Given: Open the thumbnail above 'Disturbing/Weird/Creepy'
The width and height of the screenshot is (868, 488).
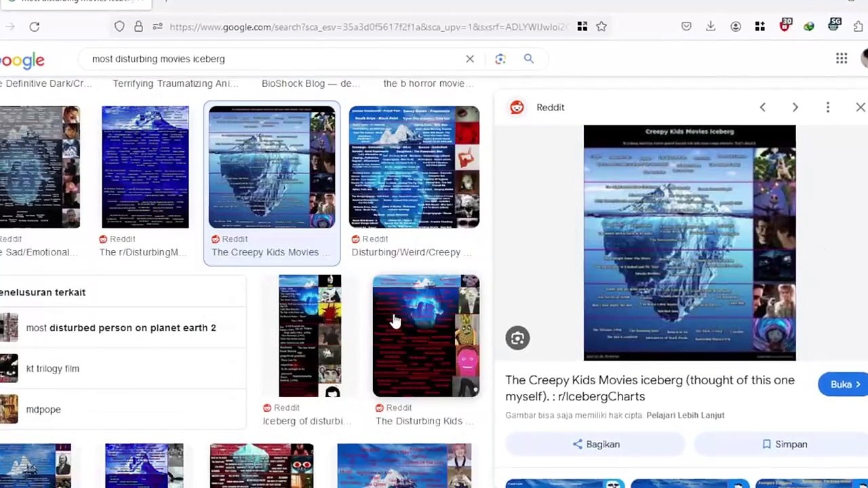Looking at the screenshot, I should (414, 167).
